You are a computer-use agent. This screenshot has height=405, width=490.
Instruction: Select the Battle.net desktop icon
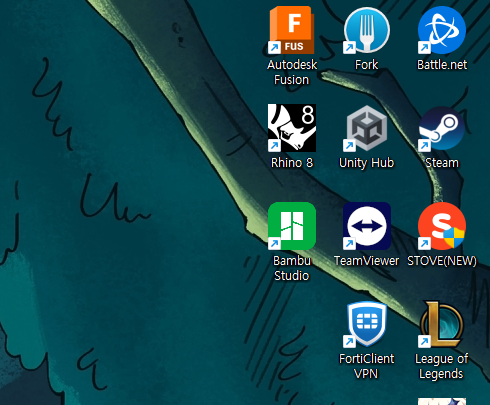coord(442,30)
